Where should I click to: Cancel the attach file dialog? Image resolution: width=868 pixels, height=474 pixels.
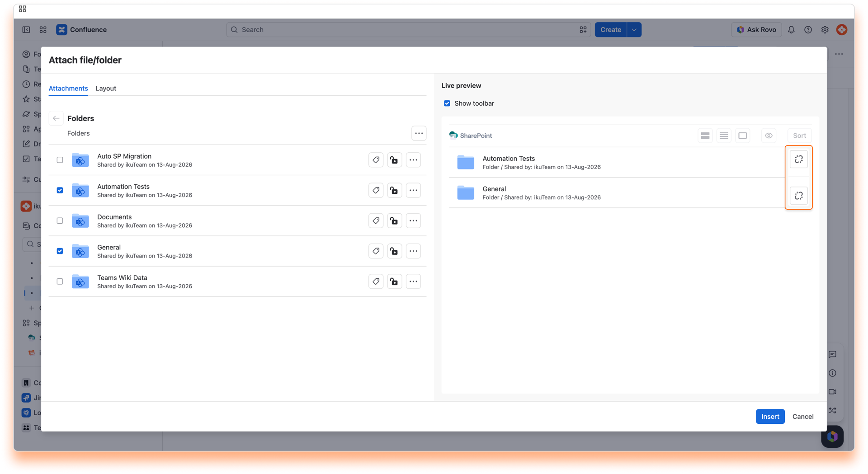(x=802, y=417)
